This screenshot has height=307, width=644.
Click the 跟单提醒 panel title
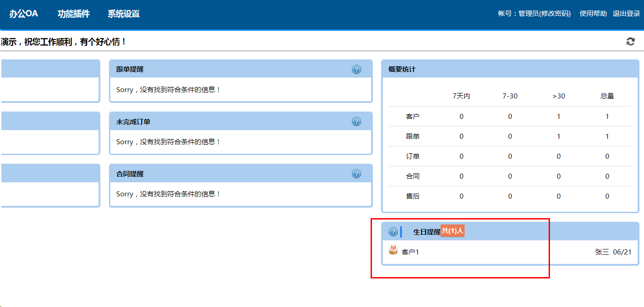[130, 69]
